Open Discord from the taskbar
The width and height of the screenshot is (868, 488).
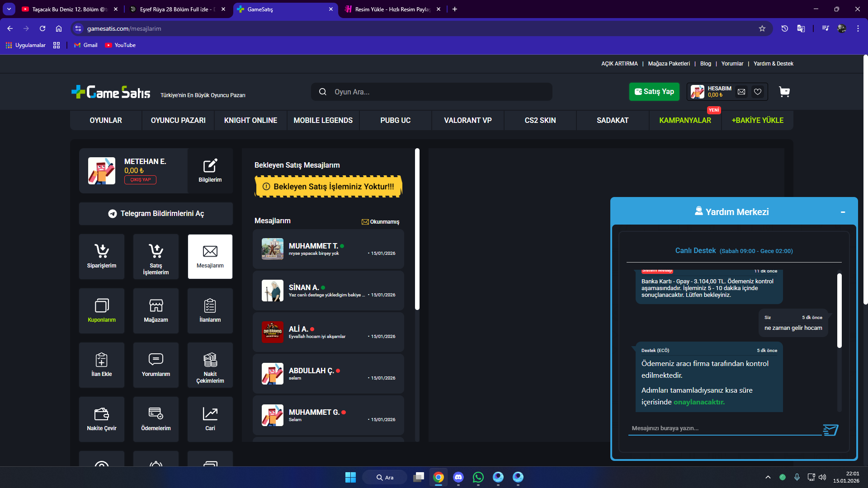[x=458, y=477]
